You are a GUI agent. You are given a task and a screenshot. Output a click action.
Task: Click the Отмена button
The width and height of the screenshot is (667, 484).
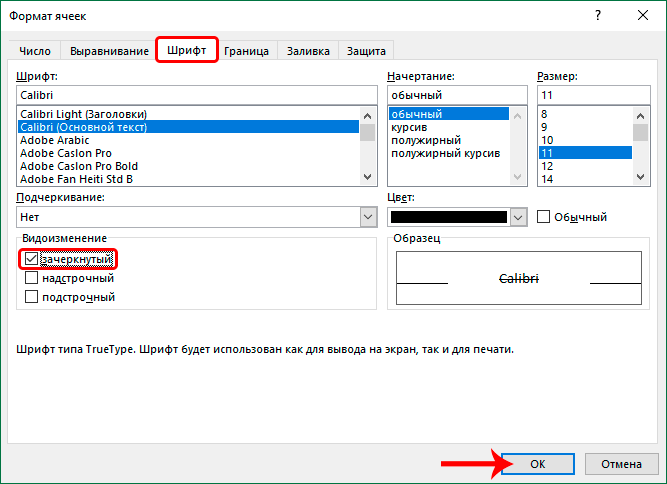click(x=621, y=464)
